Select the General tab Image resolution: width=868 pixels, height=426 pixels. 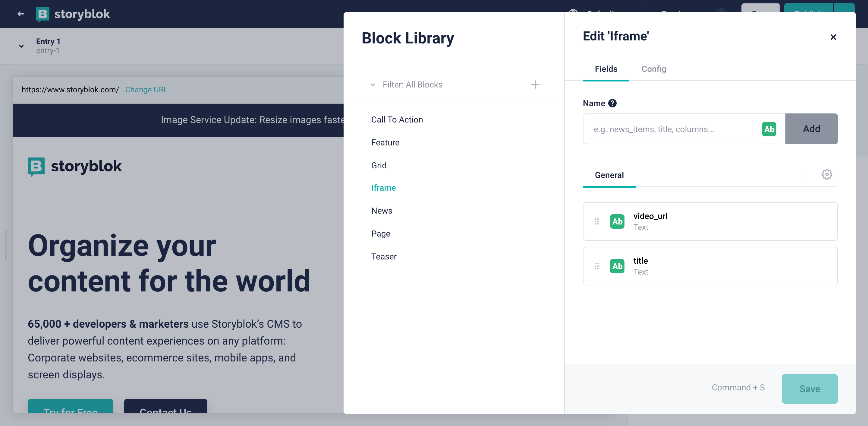coord(609,175)
